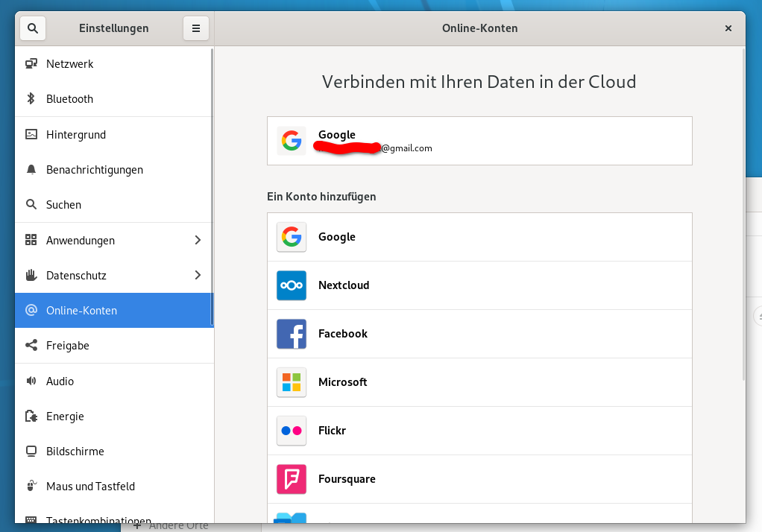762x532 pixels.
Task: Click the Online-Konten at-sign icon
Action: click(x=31, y=311)
